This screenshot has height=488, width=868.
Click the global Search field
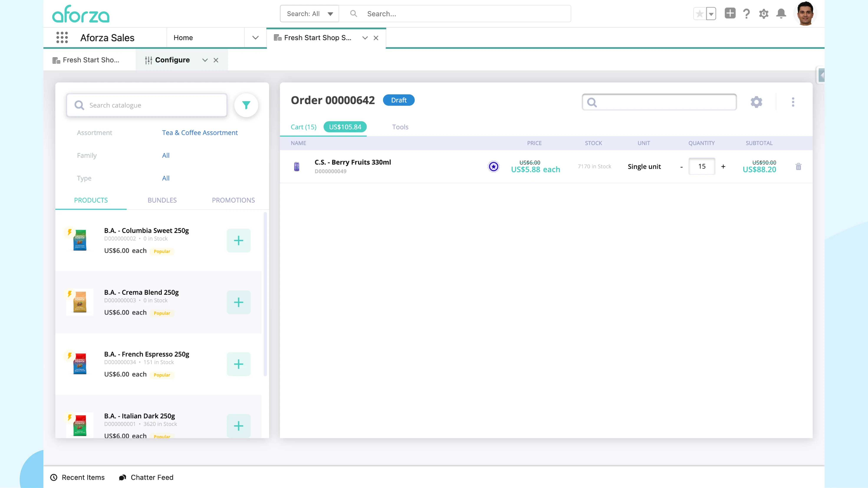(x=455, y=14)
